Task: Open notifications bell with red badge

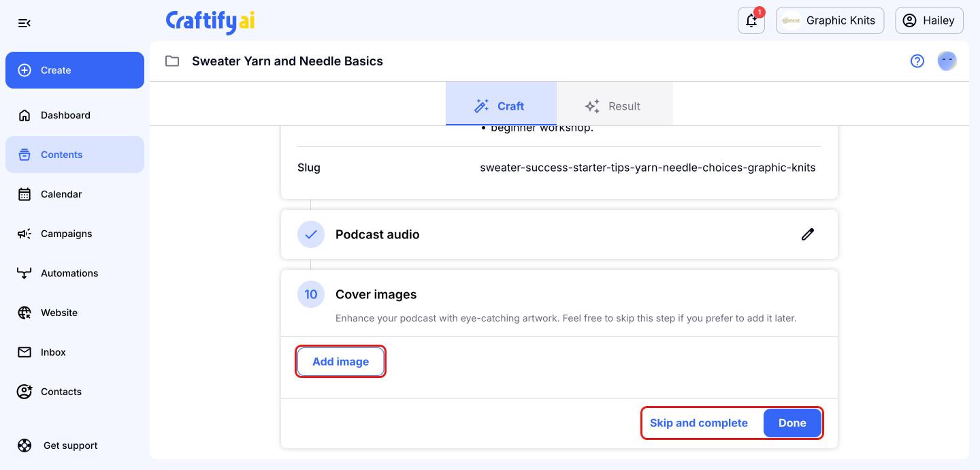Action: [751, 20]
